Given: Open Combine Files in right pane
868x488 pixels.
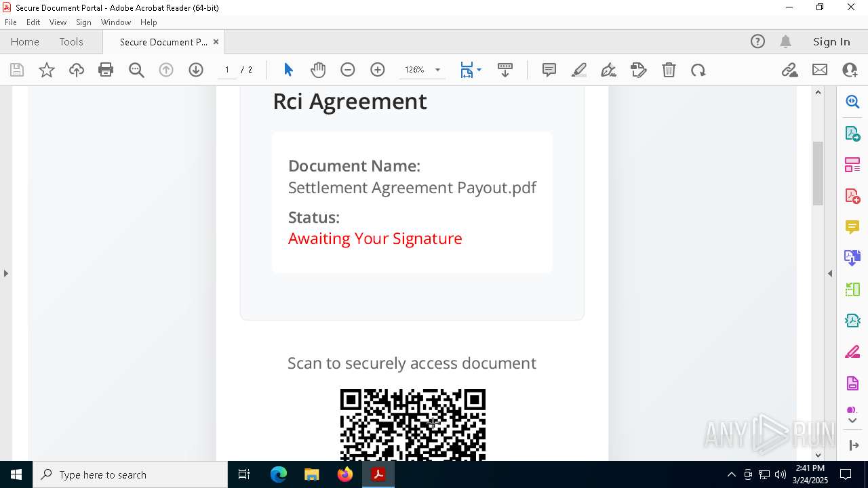Looking at the screenshot, I should tap(852, 258).
